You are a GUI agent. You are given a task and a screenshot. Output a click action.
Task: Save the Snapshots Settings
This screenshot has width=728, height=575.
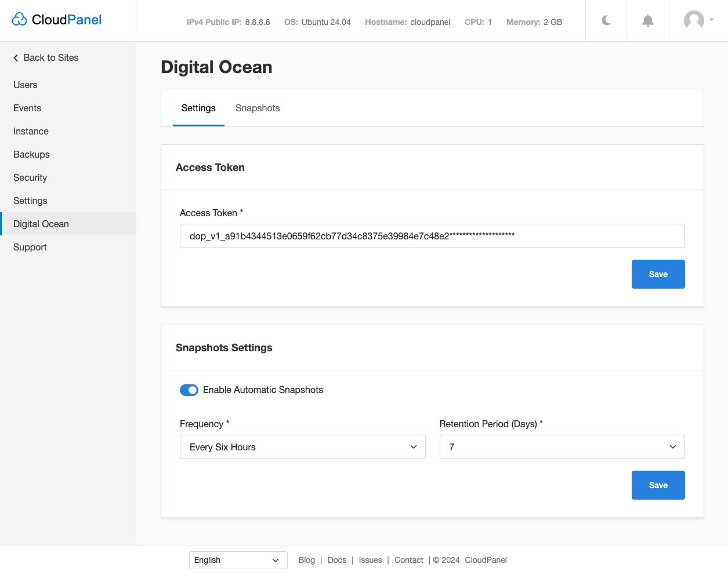coord(658,485)
